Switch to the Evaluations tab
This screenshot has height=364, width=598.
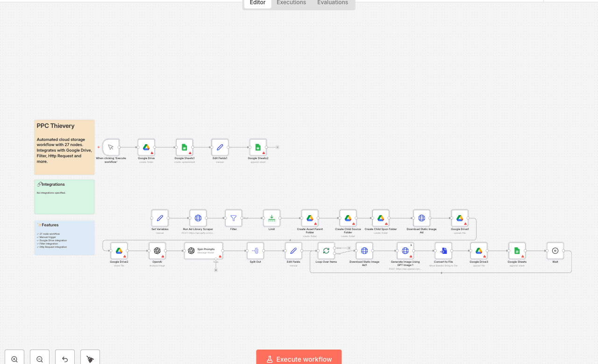pyautogui.click(x=332, y=3)
